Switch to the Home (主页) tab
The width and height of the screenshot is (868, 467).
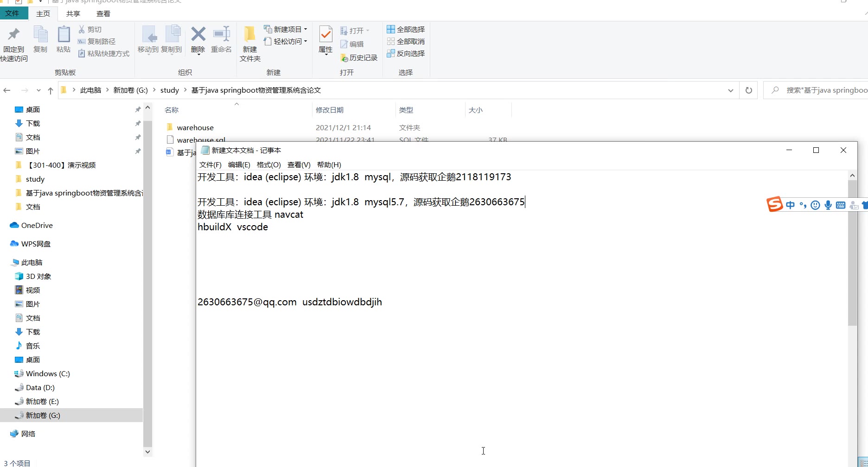click(x=43, y=13)
